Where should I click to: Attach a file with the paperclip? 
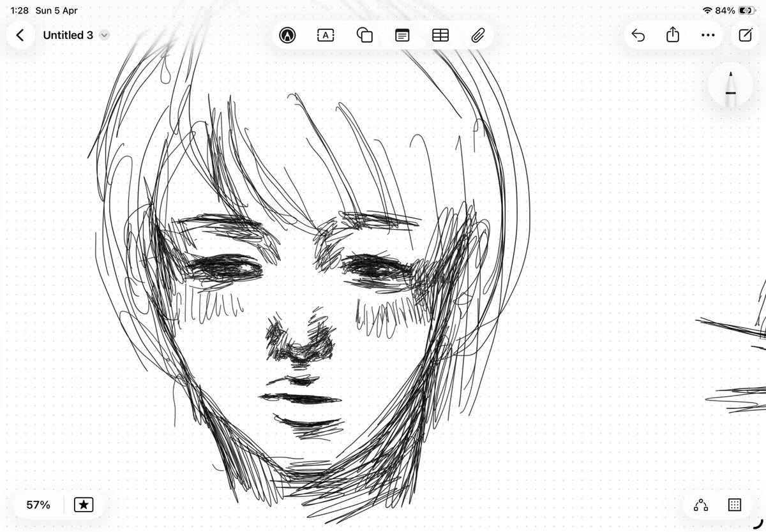tap(478, 35)
